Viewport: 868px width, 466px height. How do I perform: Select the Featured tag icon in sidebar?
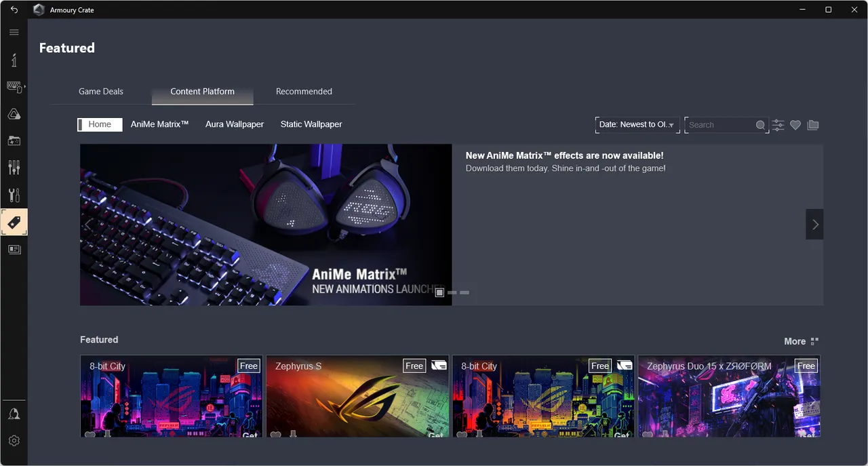[x=14, y=222]
